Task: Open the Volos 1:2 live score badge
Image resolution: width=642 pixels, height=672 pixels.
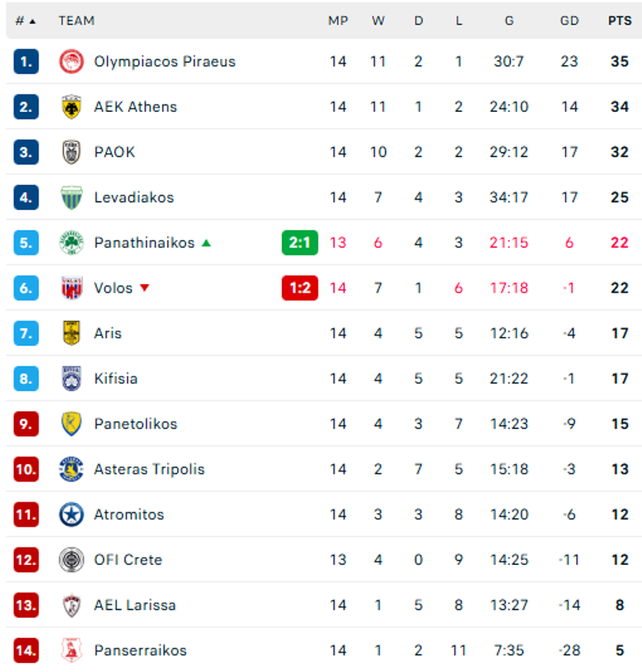Action: click(298, 288)
